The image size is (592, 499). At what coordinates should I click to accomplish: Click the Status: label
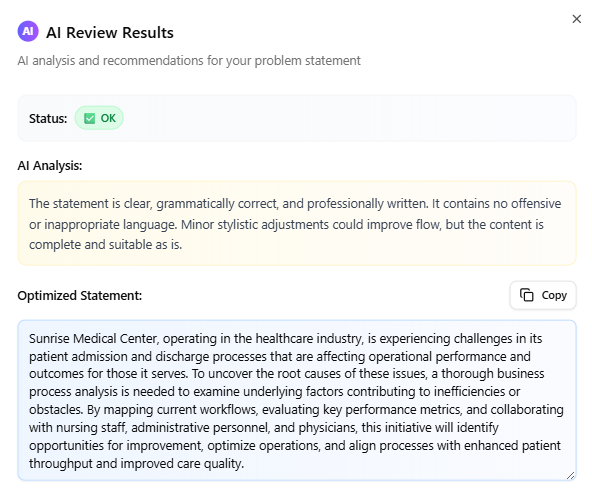click(48, 119)
